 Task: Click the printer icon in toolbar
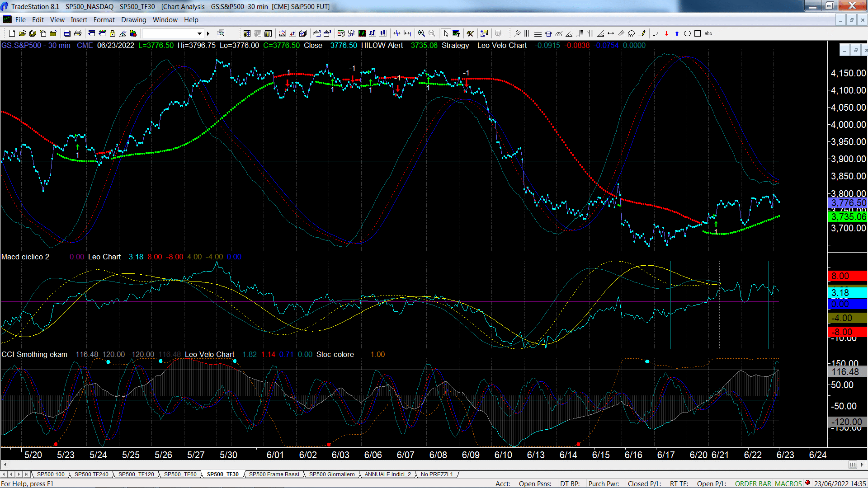point(78,33)
